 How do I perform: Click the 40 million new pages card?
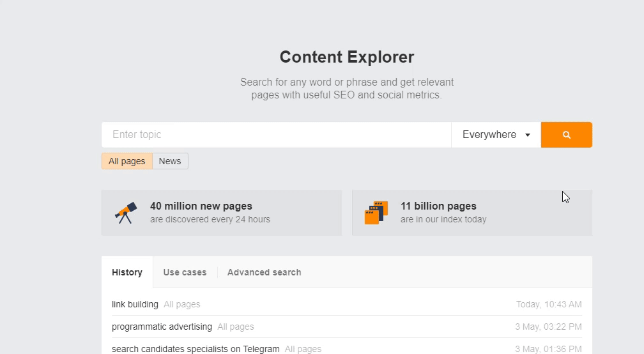[222, 213]
